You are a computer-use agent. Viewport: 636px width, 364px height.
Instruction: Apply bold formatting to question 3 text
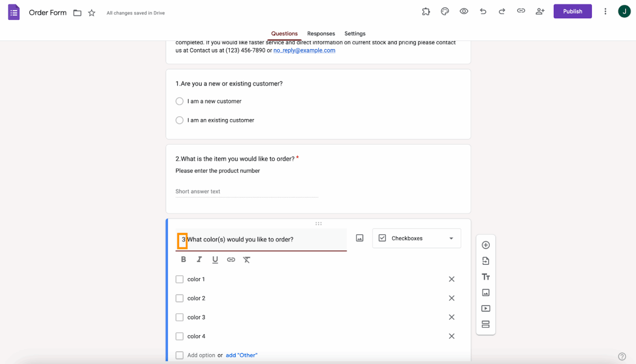click(183, 259)
